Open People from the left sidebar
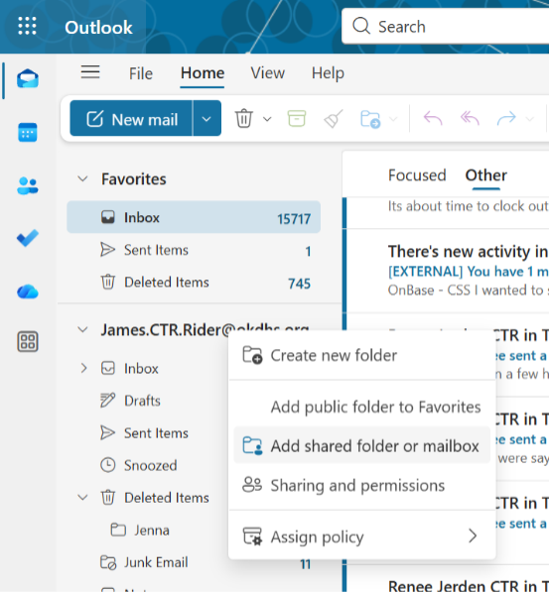 point(28,186)
